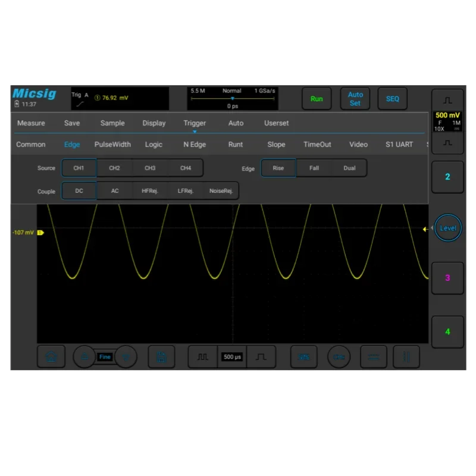The image size is (476, 476).
Task: Switch to the Video trigger tab
Action: click(x=359, y=145)
